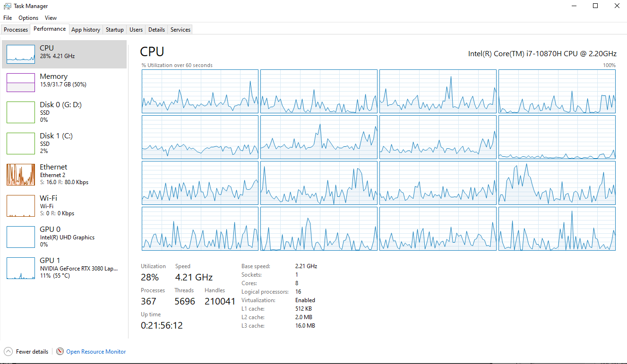
Task: Open the App history tab
Action: 86,29
